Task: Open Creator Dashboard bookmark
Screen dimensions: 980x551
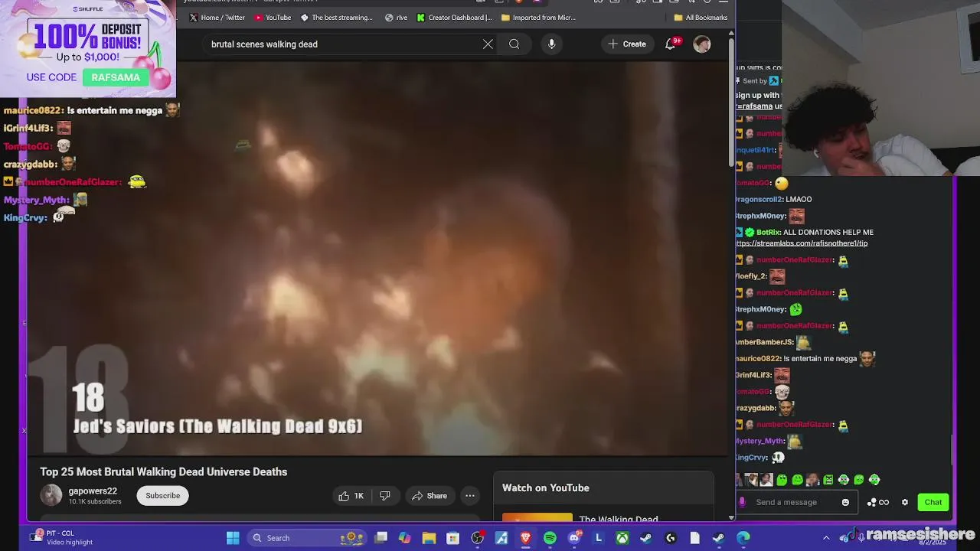Action: [455, 18]
